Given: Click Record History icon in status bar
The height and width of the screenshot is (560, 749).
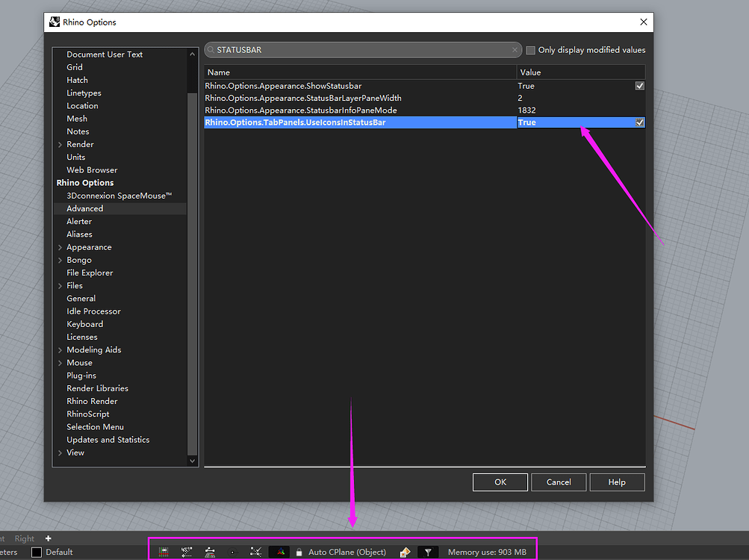Looking at the screenshot, I should pyautogui.click(x=405, y=552).
